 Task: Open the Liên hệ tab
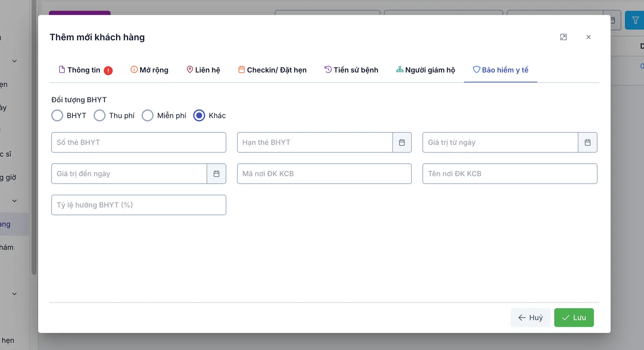pyautogui.click(x=203, y=70)
